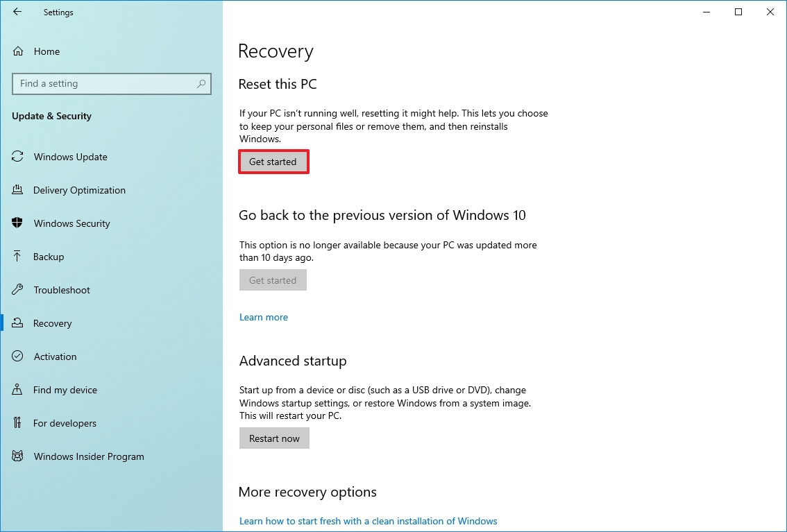Open the Learn more link
Viewport: 787px width, 532px height.
pos(263,317)
